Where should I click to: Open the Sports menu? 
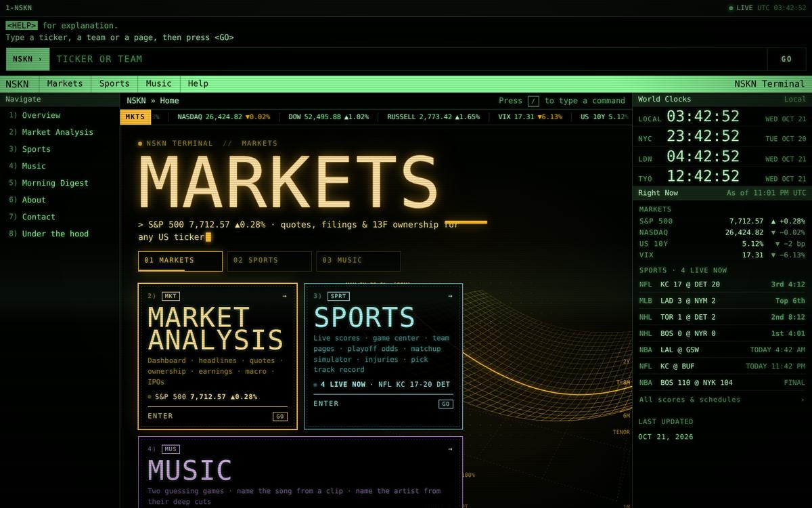tap(114, 84)
